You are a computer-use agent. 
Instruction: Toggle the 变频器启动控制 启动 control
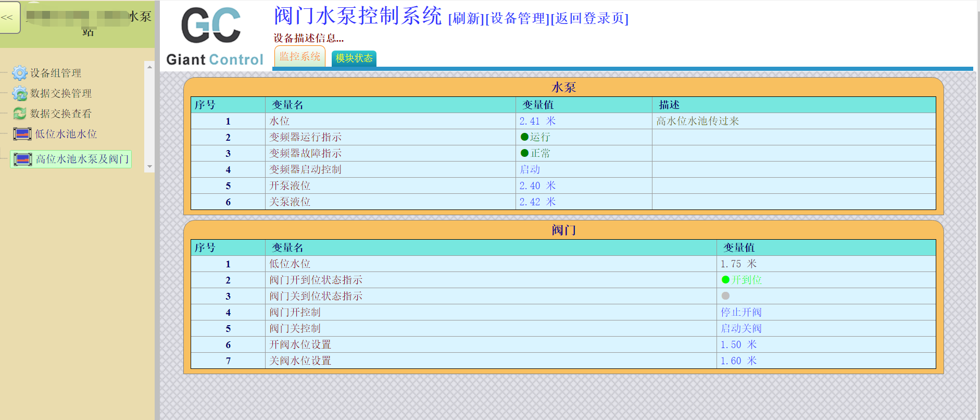click(x=530, y=169)
